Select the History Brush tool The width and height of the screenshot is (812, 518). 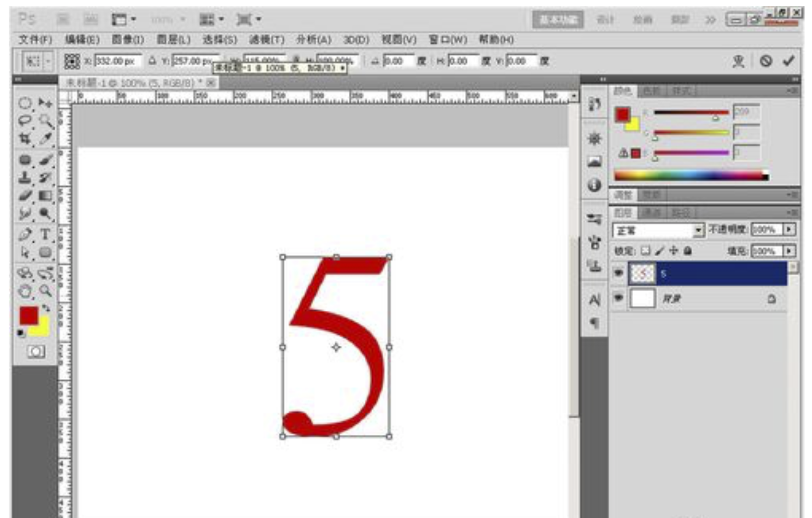click(45, 178)
